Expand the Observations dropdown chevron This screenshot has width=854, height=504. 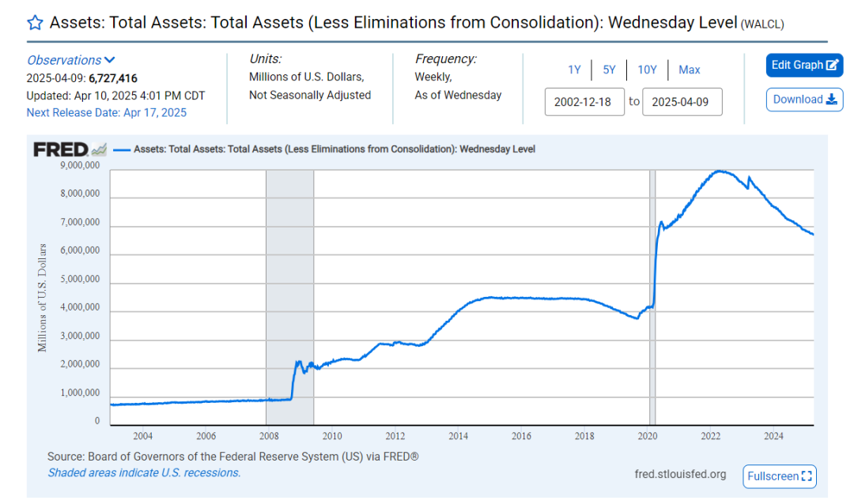pyautogui.click(x=110, y=60)
